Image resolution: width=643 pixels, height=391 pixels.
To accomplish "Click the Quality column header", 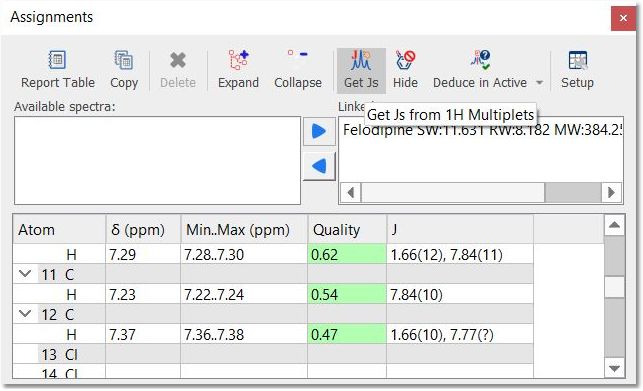I will pos(347,229).
